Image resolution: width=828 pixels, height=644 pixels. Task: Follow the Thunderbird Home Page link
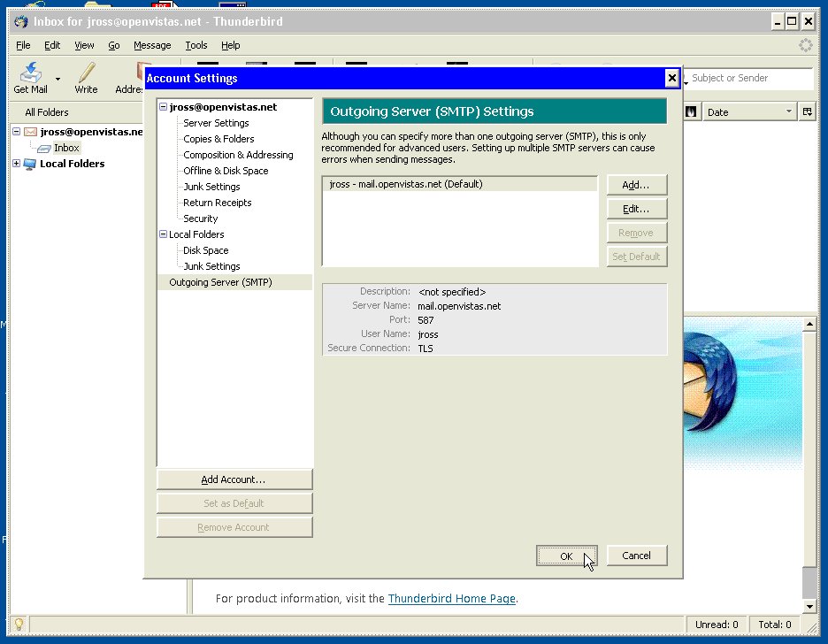451,598
